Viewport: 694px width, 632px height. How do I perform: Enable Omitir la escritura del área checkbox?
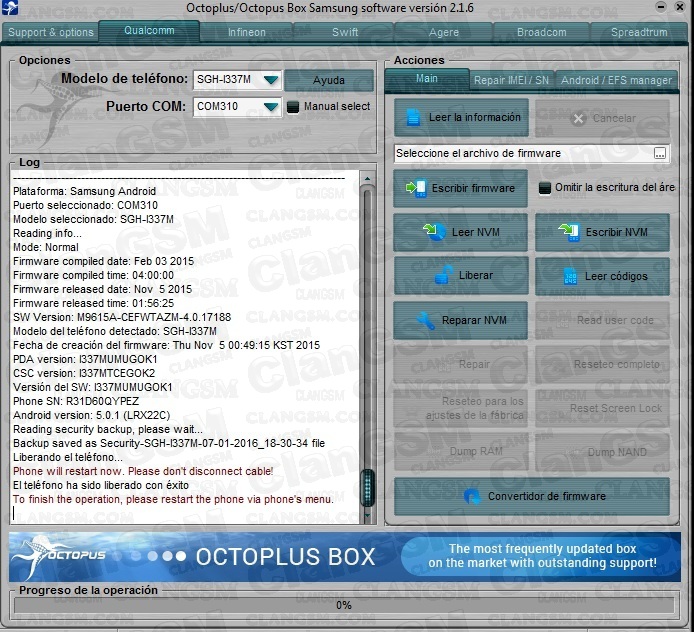(x=544, y=188)
